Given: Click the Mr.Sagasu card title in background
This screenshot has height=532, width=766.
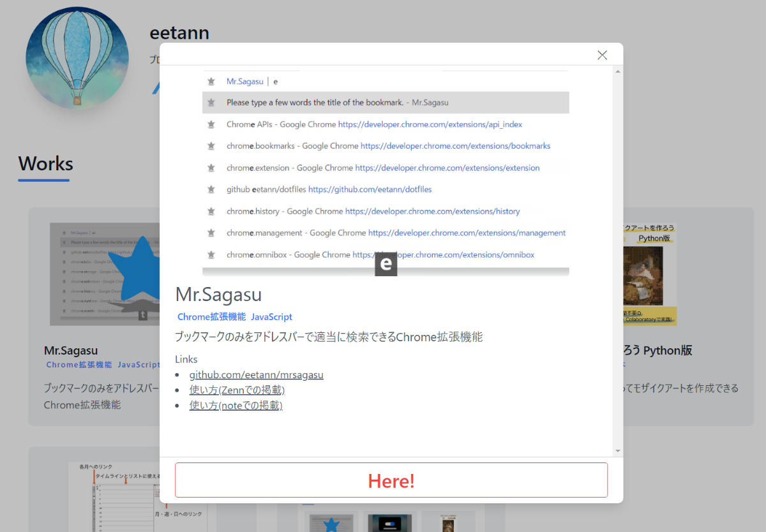Looking at the screenshot, I should click(x=71, y=350).
